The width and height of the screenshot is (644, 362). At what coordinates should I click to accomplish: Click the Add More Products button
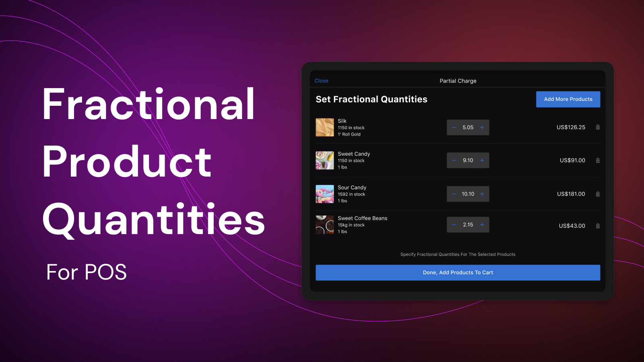click(568, 99)
